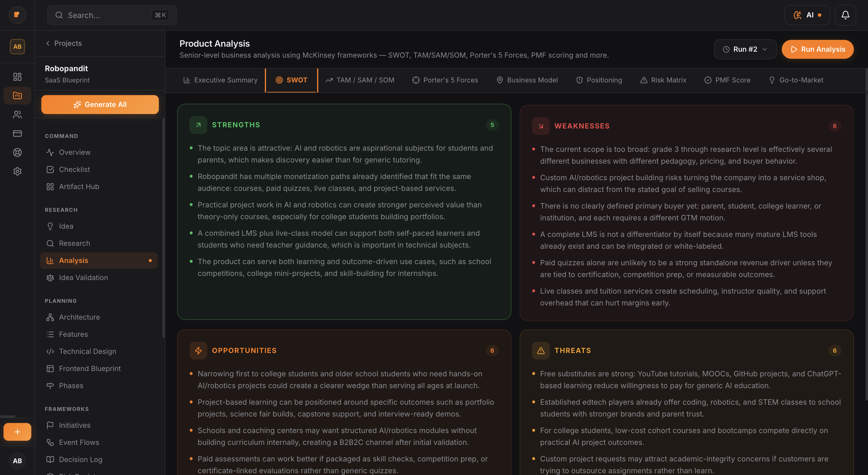Expand the Run #2 dropdown
The width and height of the screenshot is (868, 475).
745,49
